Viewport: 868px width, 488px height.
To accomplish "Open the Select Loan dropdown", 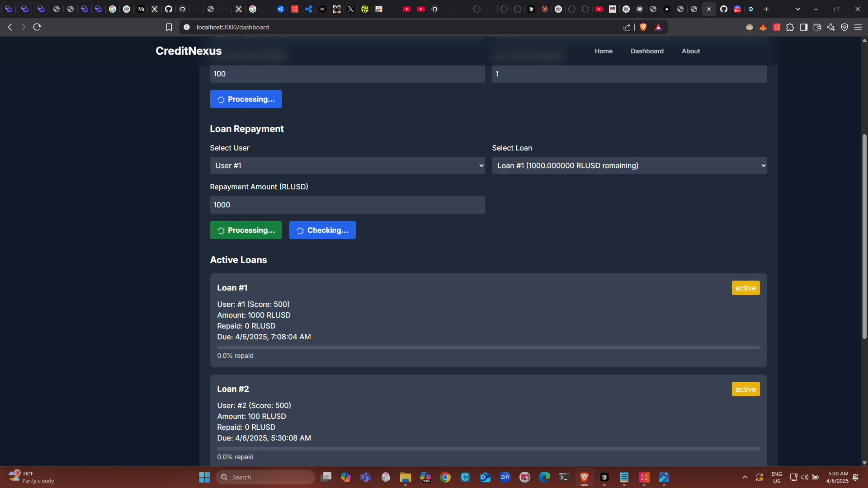I will click(629, 165).
